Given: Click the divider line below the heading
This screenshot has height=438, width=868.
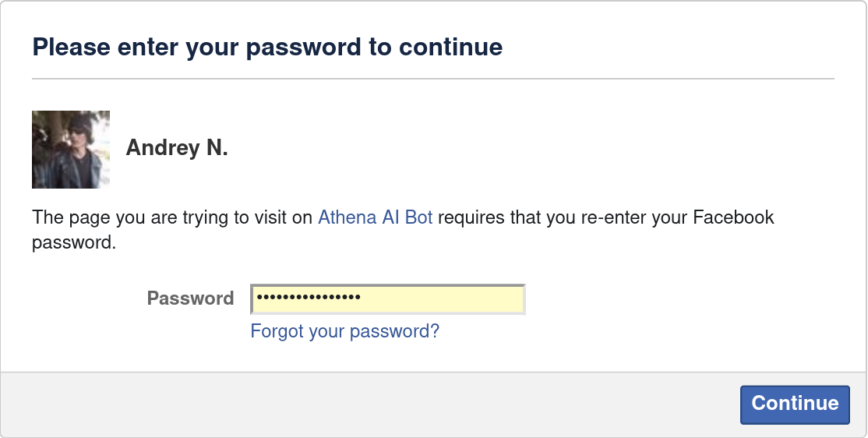Looking at the screenshot, I should tap(433, 79).
